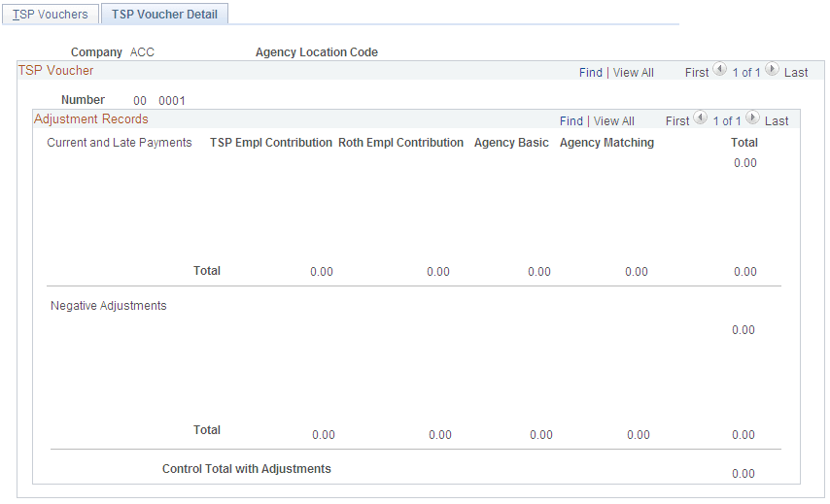Click Find in Adjustment Records header
The height and width of the screenshot is (504, 830).
point(571,121)
